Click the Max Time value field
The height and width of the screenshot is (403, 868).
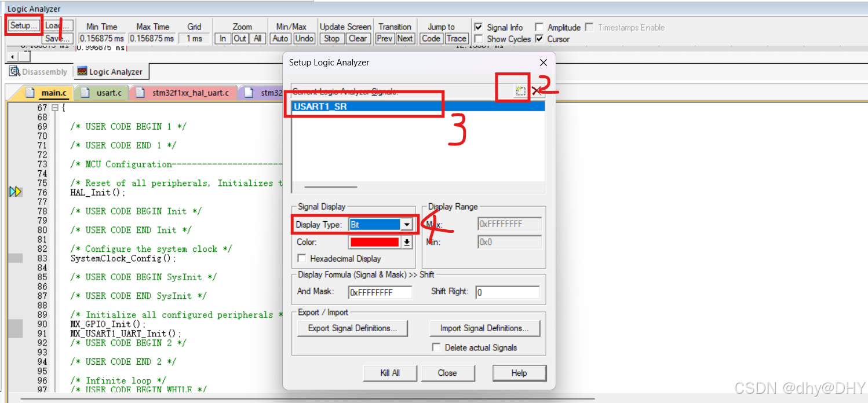152,38
